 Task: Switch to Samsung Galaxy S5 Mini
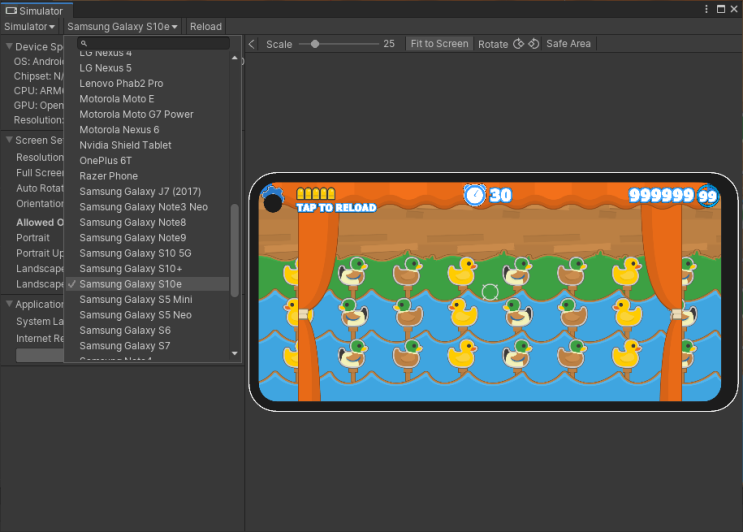(147, 299)
